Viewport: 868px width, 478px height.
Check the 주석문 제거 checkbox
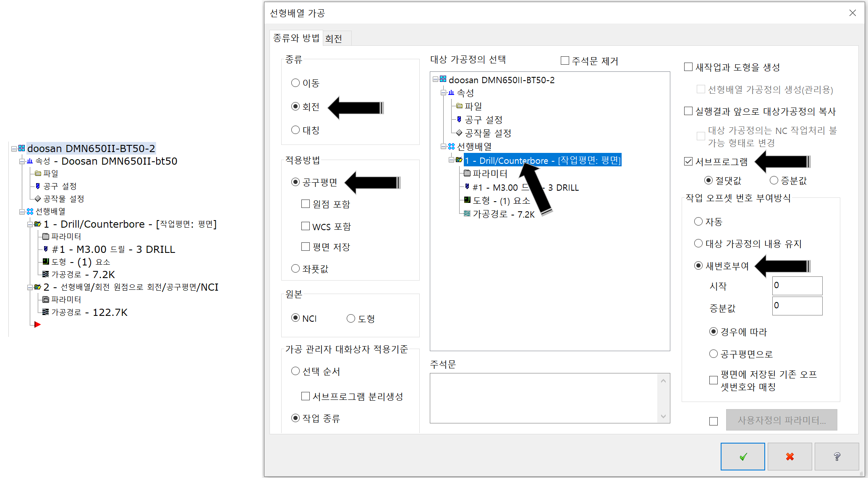click(565, 61)
